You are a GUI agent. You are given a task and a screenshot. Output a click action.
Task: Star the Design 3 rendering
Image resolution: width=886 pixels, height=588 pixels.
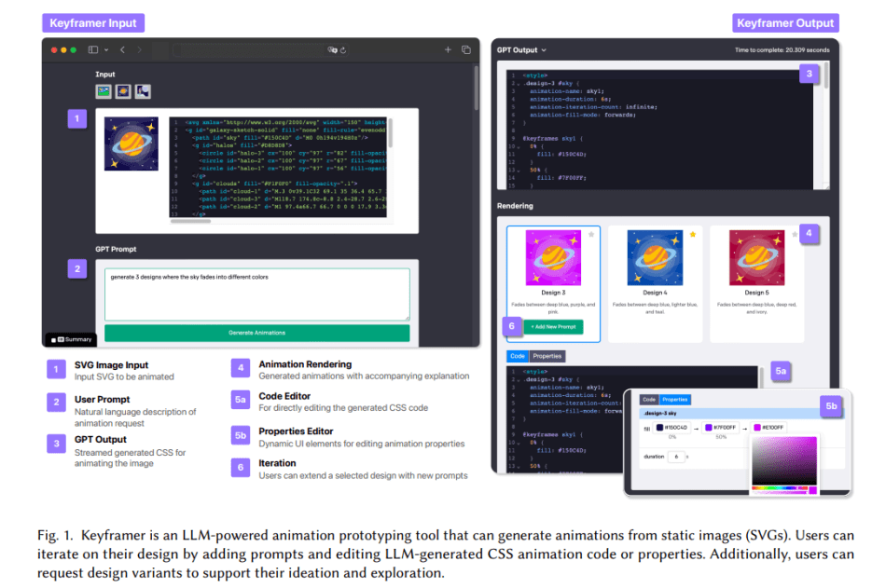point(591,234)
